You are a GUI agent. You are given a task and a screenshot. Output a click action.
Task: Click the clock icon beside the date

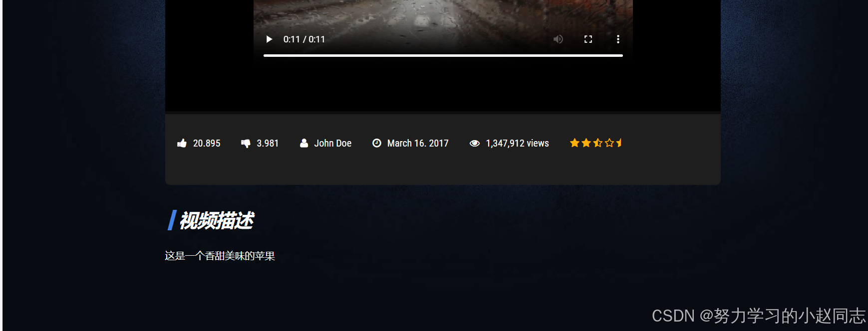coord(377,143)
